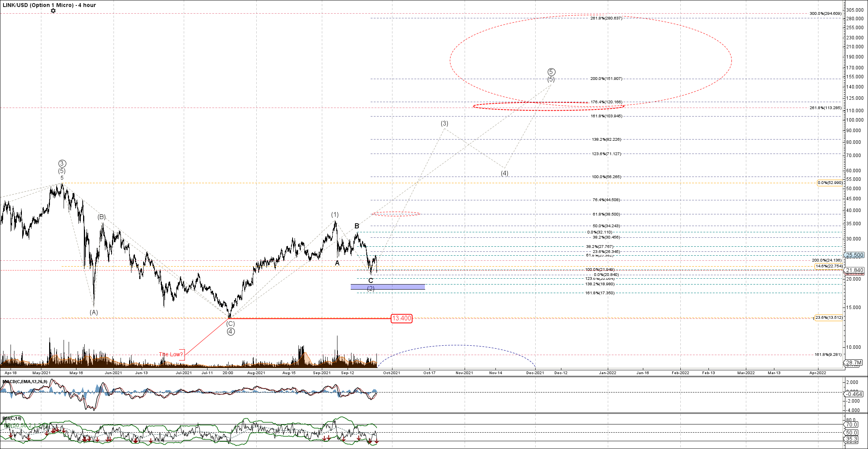Click the RSI(C,14) indicator label
The image size is (868, 449).
(12, 418)
